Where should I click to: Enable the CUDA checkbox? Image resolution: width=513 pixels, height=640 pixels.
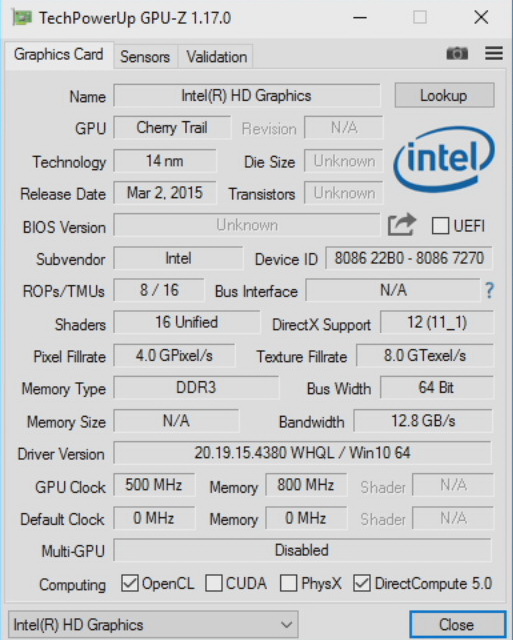[213, 583]
